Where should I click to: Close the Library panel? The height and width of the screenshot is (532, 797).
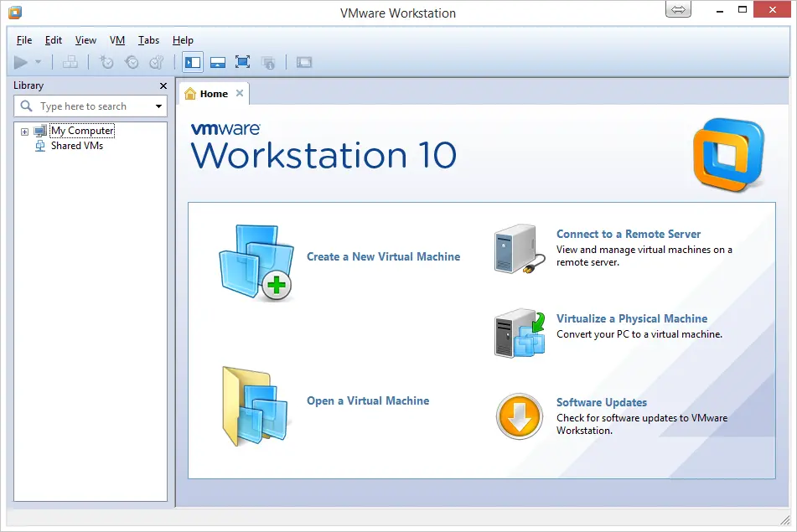(x=163, y=85)
